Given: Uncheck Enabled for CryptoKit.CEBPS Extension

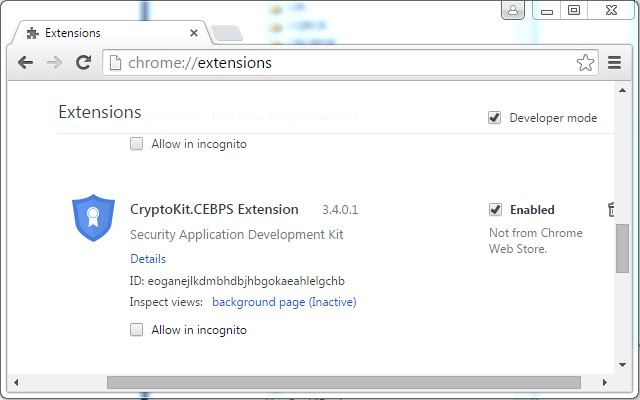Looking at the screenshot, I should pyautogui.click(x=495, y=209).
